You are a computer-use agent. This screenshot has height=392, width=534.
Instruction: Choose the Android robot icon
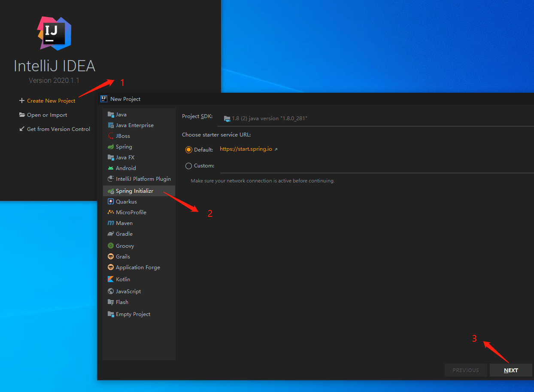(x=111, y=168)
